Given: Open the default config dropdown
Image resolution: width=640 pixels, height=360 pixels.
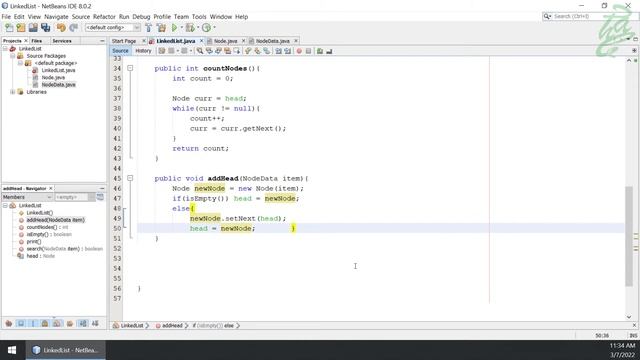Looking at the screenshot, I should tap(113, 28).
